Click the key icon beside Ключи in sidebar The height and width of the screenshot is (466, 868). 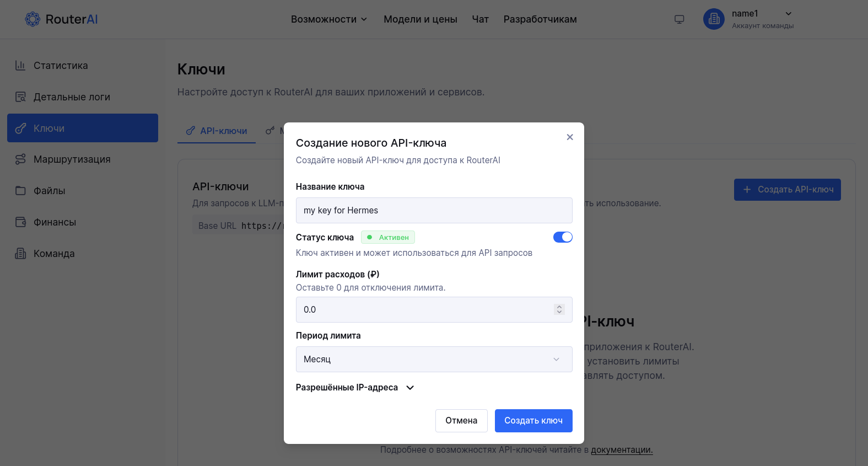[x=20, y=128]
